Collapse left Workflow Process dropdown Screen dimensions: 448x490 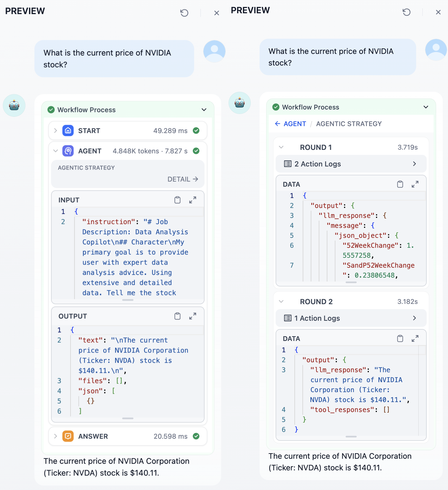point(204,110)
